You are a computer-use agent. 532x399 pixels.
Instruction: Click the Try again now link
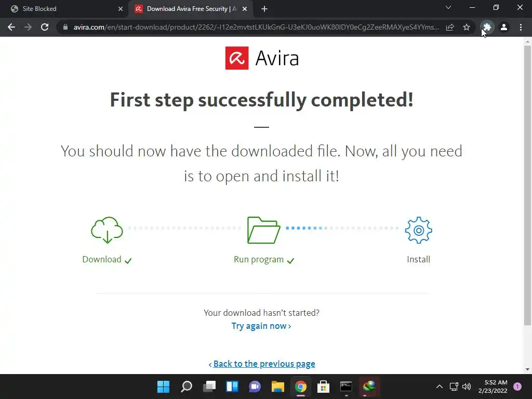tap(261, 326)
